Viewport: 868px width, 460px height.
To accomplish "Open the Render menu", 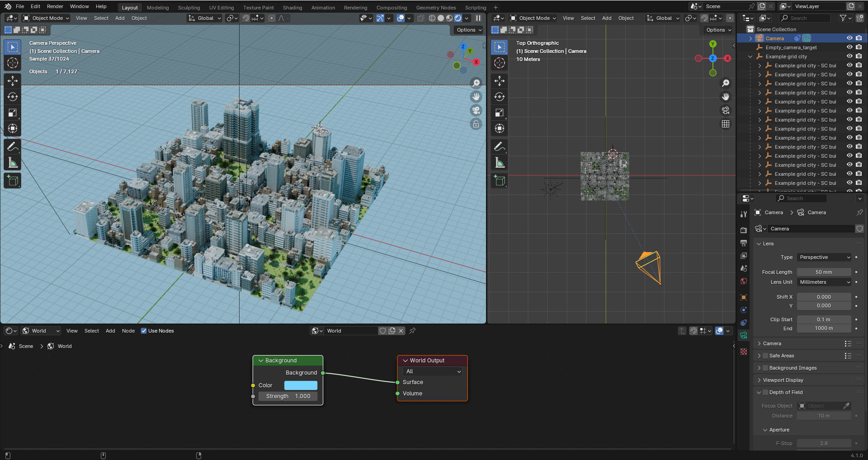I will 55,6.
